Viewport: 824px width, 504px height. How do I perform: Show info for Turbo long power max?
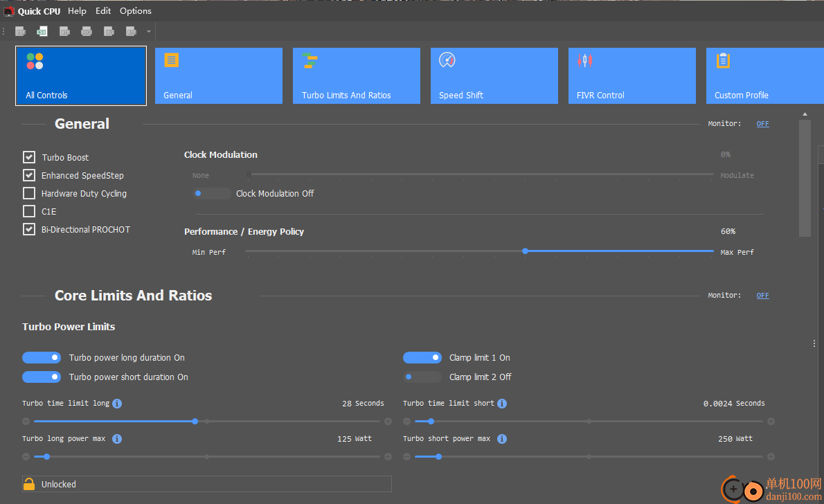pyautogui.click(x=117, y=438)
